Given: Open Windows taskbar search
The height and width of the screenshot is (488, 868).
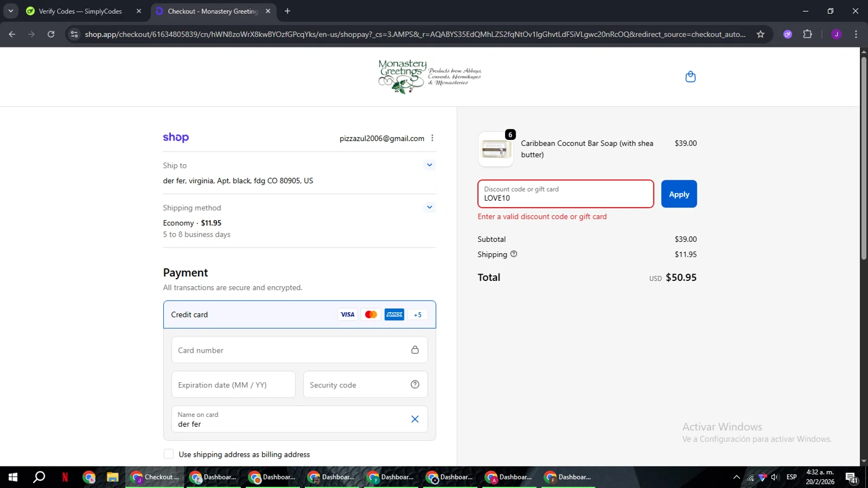Looking at the screenshot, I should (x=39, y=477).
